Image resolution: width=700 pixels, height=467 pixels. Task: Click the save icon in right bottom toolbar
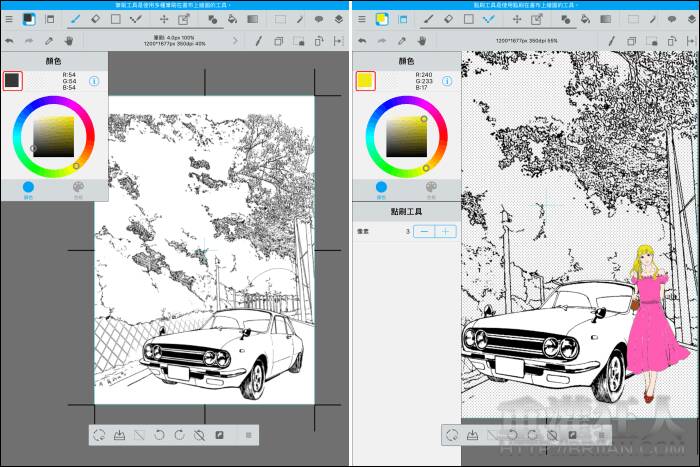tap(472, 435)
